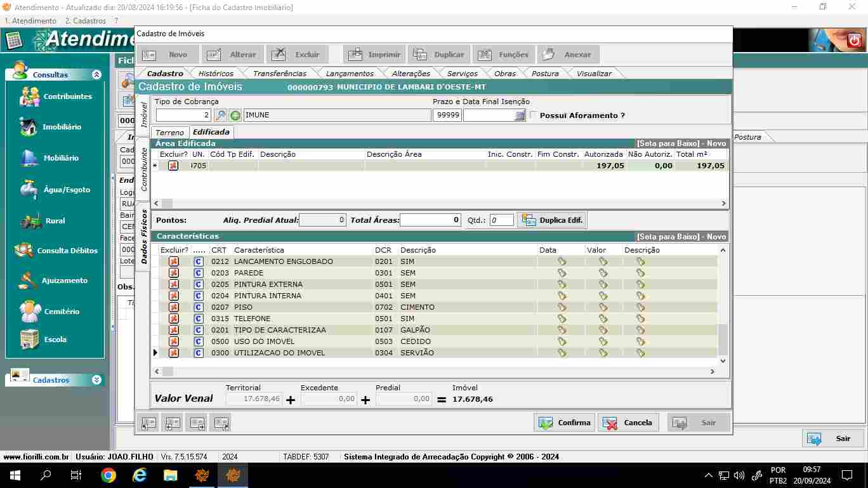Click the blue C icon in the TELEFONE row

pos(199,319)
